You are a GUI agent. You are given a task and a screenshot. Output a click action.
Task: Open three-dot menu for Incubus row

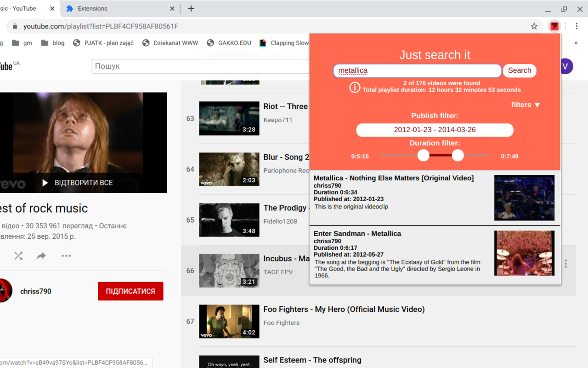[x=566, y=264]
